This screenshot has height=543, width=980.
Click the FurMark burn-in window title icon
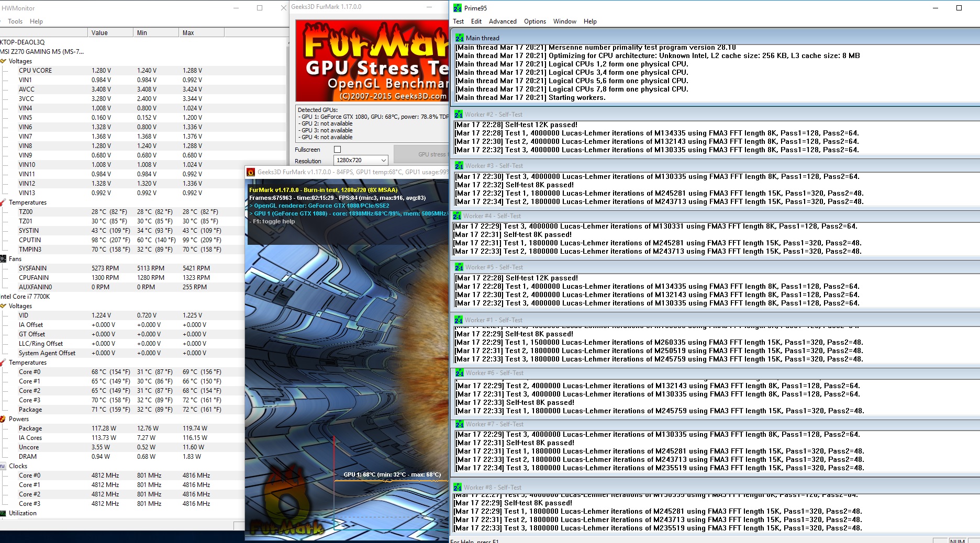click(251, 172)
